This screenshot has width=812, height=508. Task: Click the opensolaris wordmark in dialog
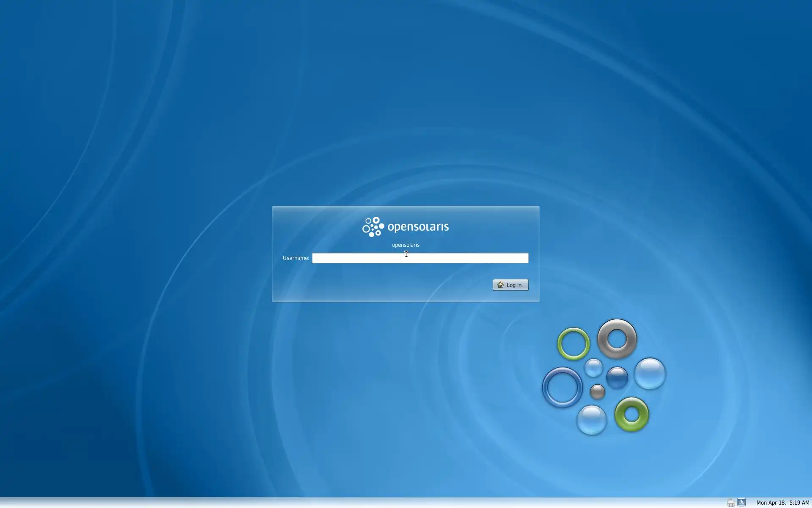pyautogui.click(x=418, y=227)
